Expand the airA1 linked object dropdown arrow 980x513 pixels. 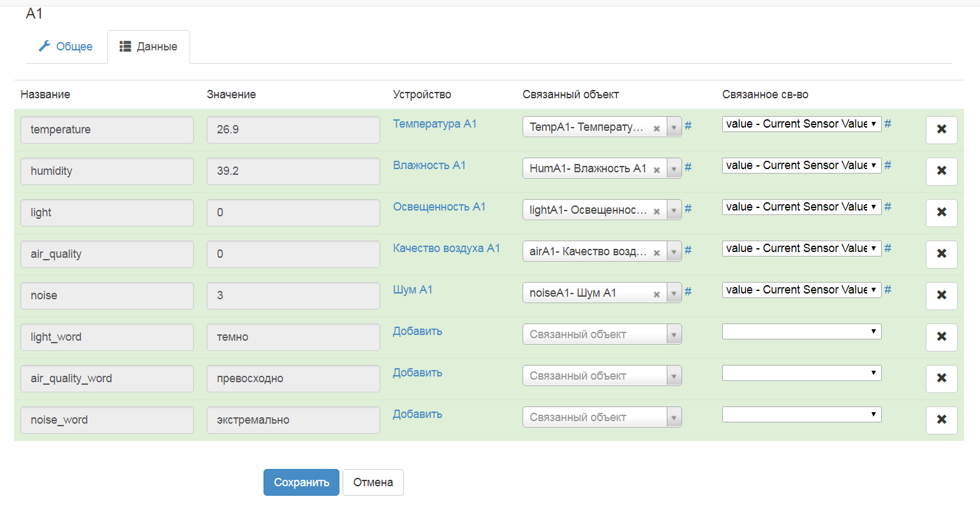coord(674,251)
